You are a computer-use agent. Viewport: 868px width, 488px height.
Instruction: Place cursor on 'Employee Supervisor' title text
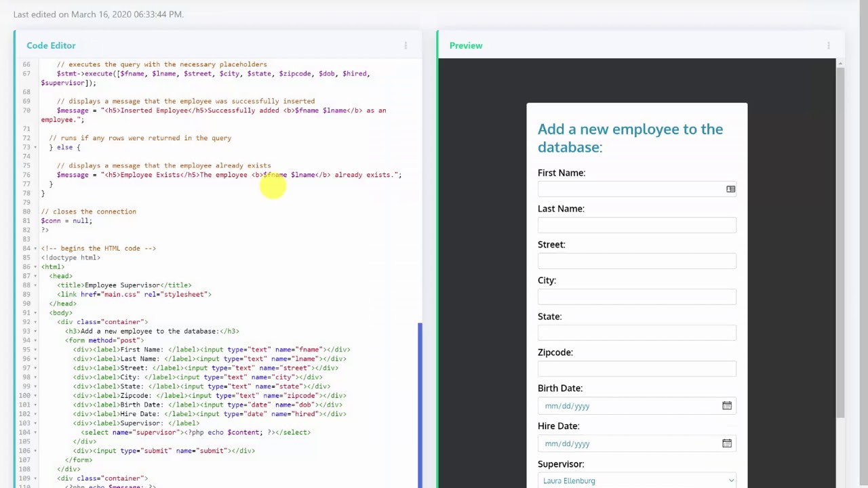coord(122,285)
